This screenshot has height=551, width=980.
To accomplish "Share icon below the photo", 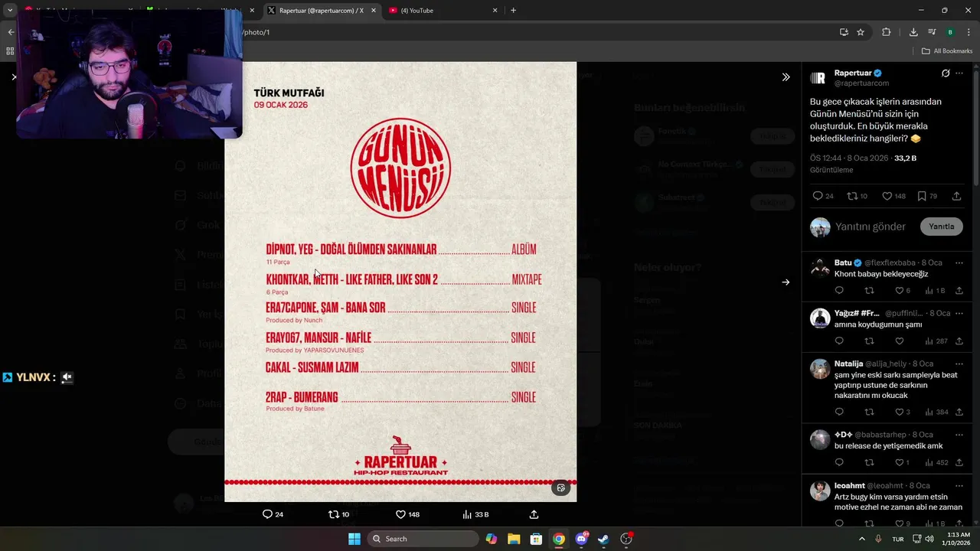I will pos(534,514).
